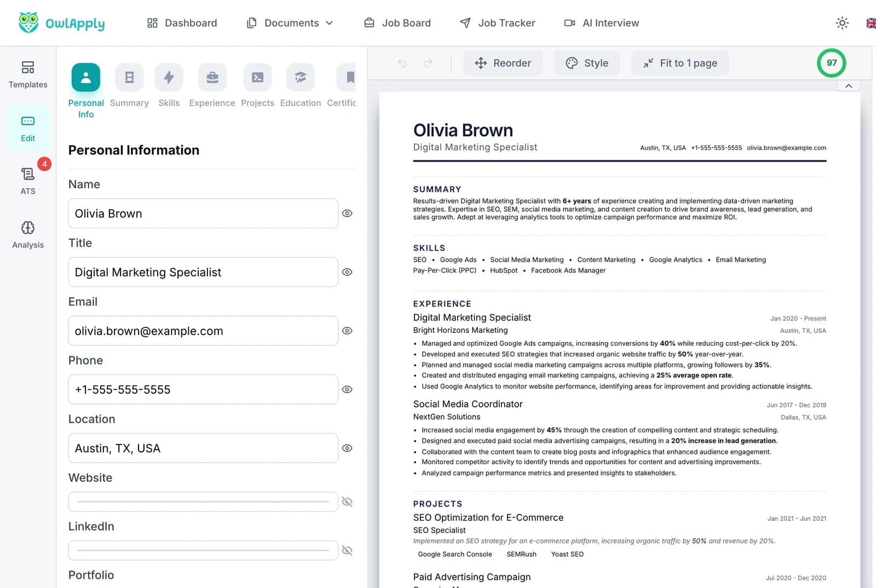Click into the Email input field
The height and width of the screenshot is (588, 876).
[203, 331]
